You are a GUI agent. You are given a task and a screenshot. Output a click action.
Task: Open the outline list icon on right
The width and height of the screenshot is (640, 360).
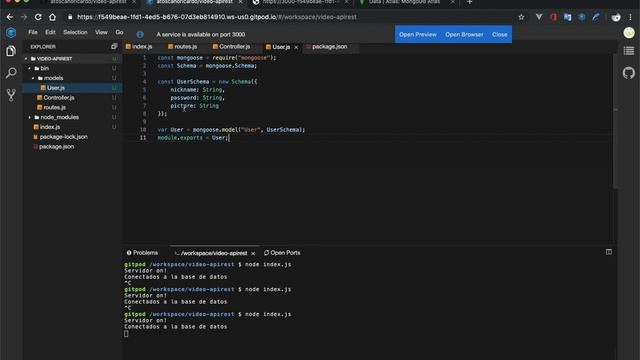tap(629, 51)
